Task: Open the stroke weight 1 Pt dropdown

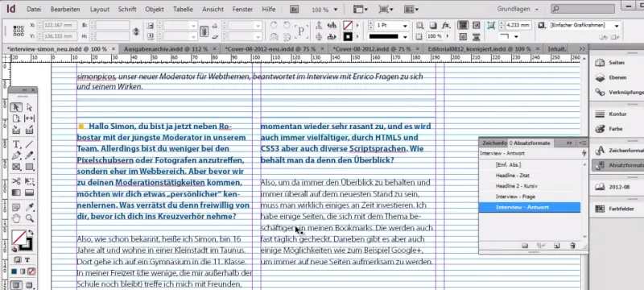Action: [405, 26]
